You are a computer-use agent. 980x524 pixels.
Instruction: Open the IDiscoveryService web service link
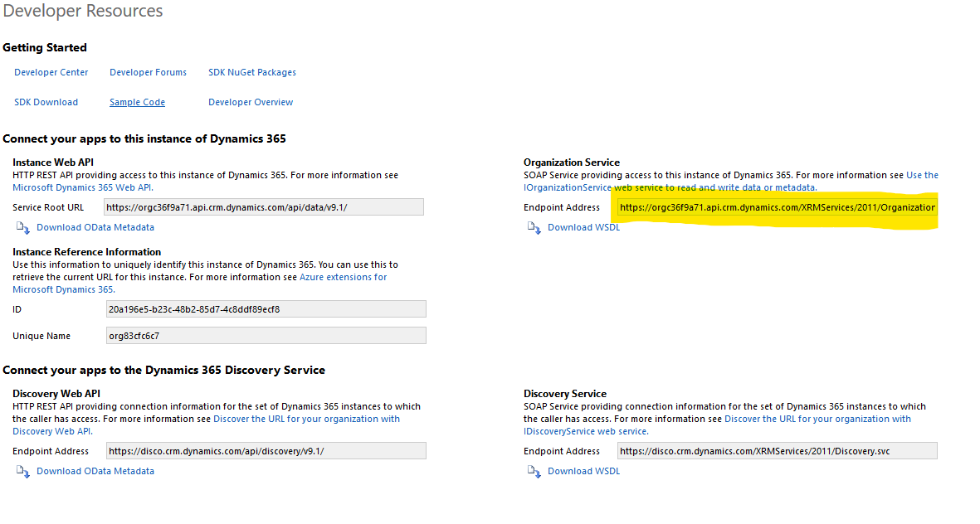tap(585, 431)
